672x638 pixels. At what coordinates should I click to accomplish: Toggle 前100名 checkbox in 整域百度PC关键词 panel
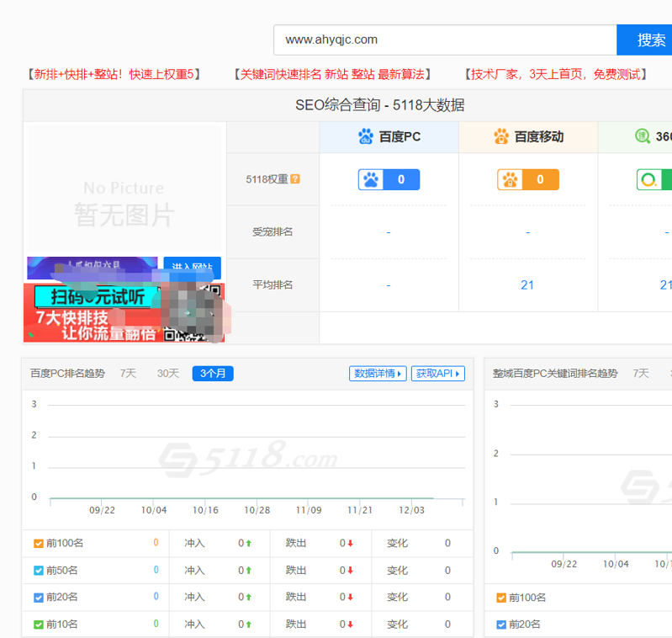tap(501, 598)
